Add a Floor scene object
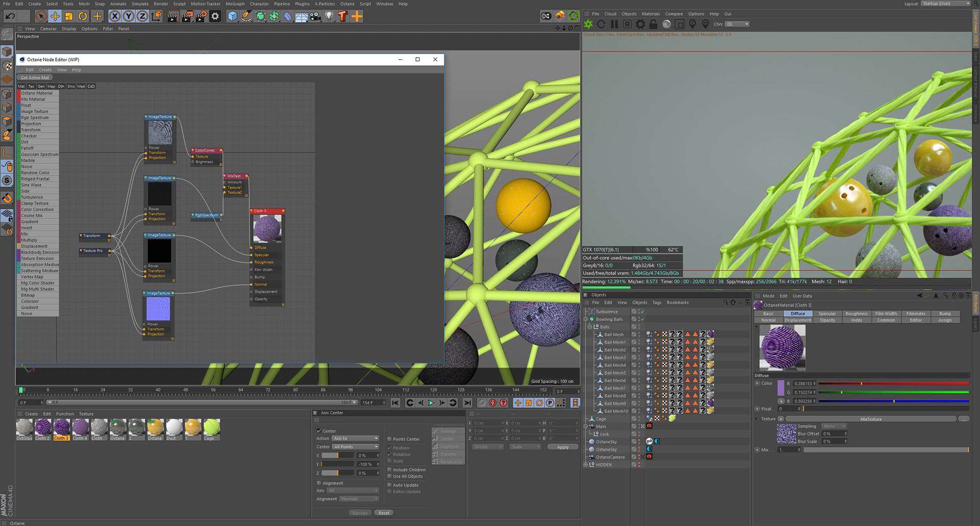 pyautogui.click(x=302, y=16)
